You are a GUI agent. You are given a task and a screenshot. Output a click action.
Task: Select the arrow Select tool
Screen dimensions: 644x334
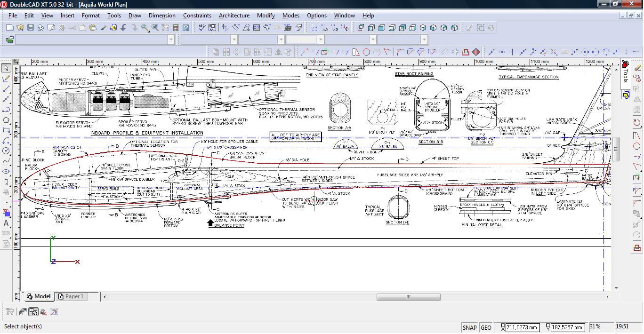pos(6,68)
